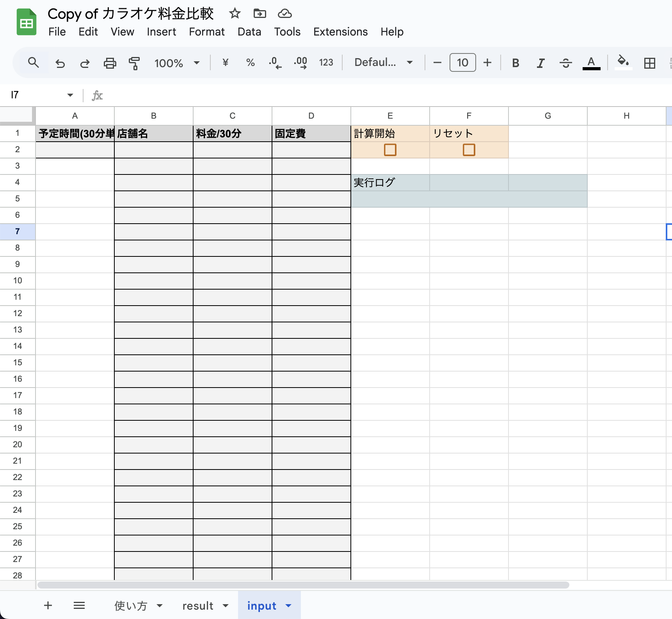Click the font size input field

(462, 62)
